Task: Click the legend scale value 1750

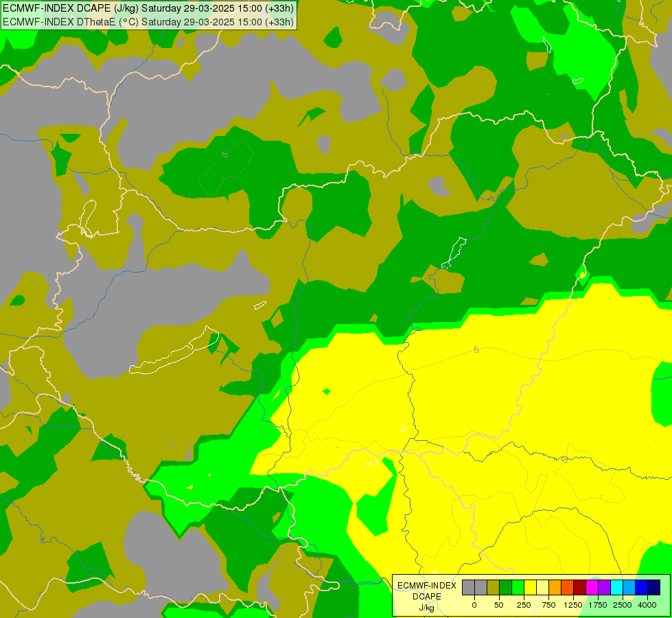Action: coord(598,605)
